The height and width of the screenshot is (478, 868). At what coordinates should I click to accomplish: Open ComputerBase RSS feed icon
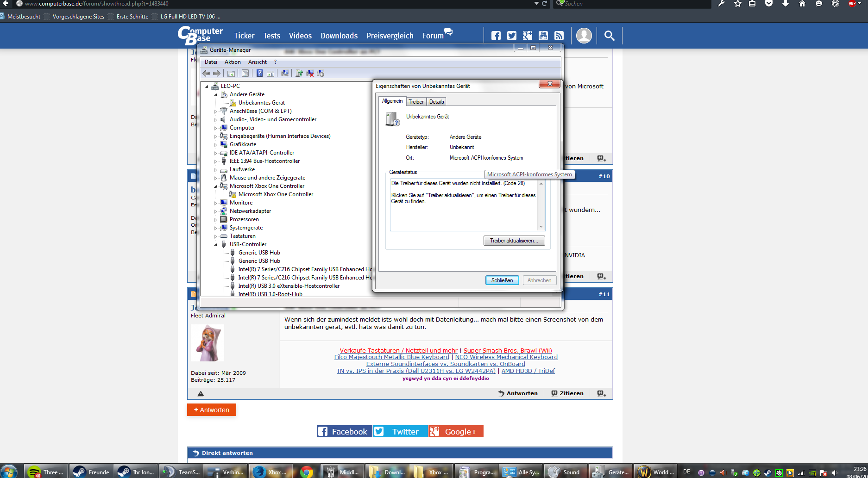click(x=559, y=36)
